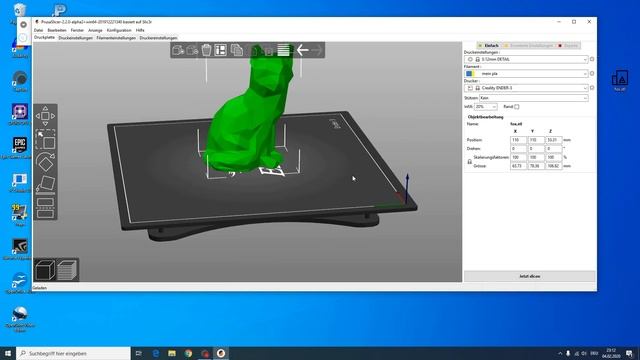This screenshot has width=640, height=360.
Task: Open the Druckeinstellungen preset dropdown
Action: click(x=526, y=59)
